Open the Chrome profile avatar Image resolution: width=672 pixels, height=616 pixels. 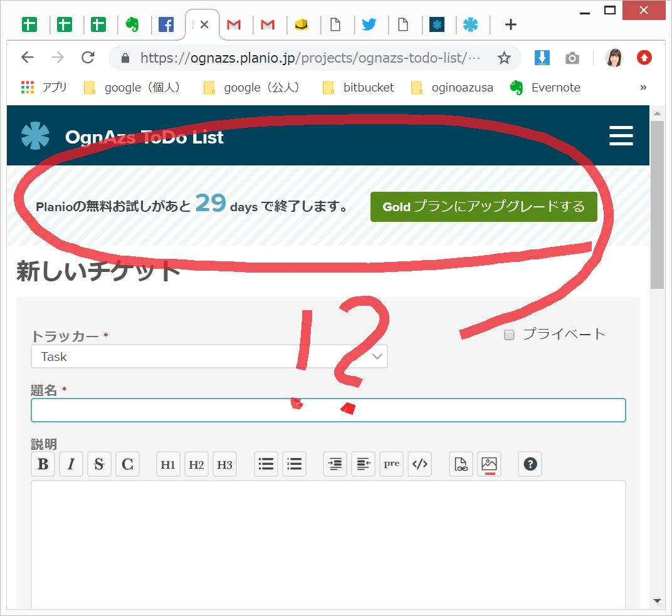point(613,58)
